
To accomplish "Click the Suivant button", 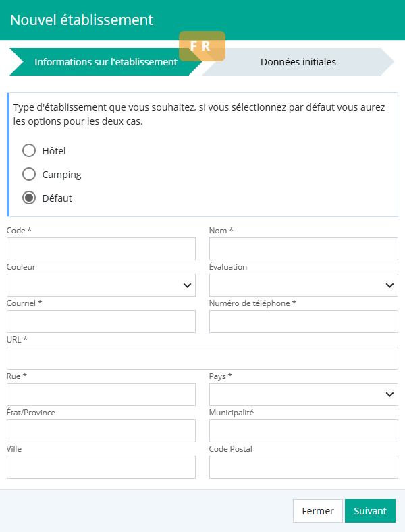I will click(x=370, y=511).
